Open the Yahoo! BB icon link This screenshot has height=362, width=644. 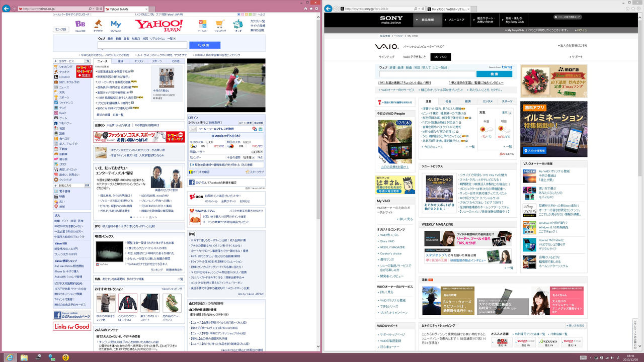tap(80, 24)
